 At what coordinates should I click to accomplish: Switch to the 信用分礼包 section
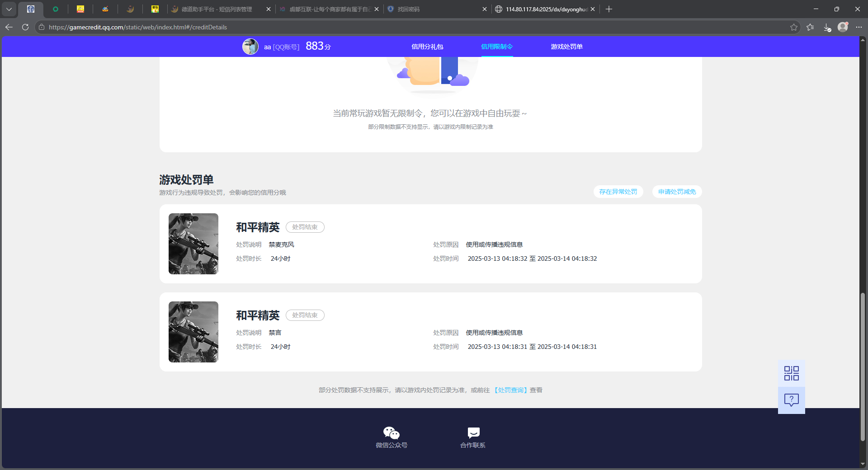click(x=427, y=46)
